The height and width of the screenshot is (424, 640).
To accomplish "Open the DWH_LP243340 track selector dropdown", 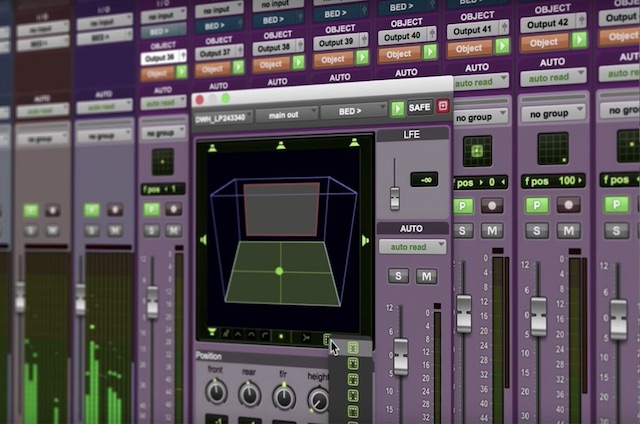I will [x=223, y=118].
